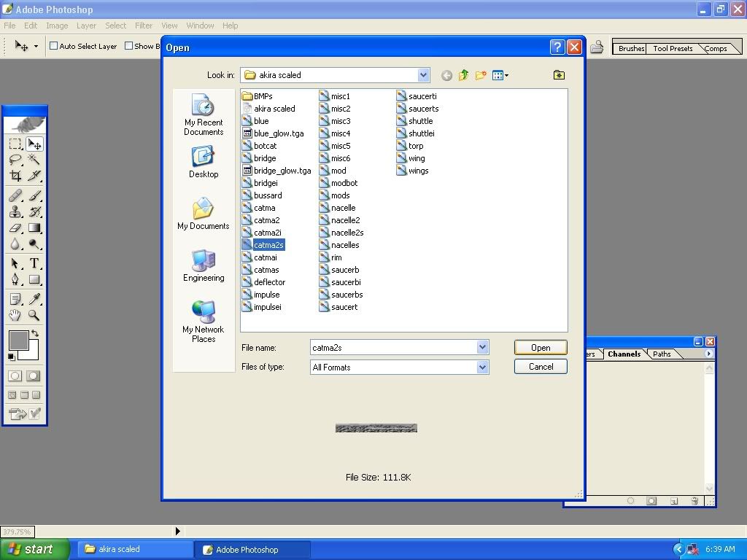The height and width of the screenshot is (560, 747).
Task: Switch to the Paths tab
Action: [662, 354]
